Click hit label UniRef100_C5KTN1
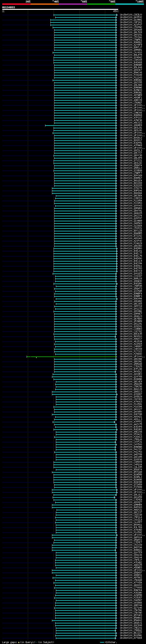 coord(131,610)
